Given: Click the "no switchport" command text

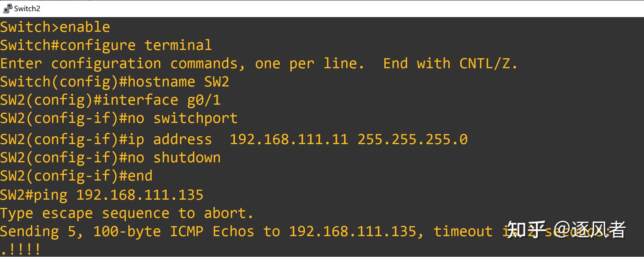Looking at the screenshot, I should 183,118.
